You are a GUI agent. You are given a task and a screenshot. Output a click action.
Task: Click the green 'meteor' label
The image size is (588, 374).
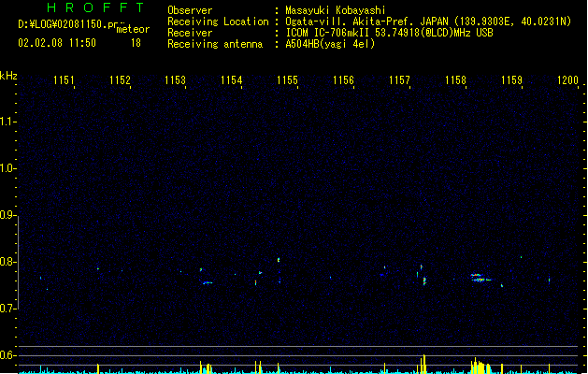(133, 29)
